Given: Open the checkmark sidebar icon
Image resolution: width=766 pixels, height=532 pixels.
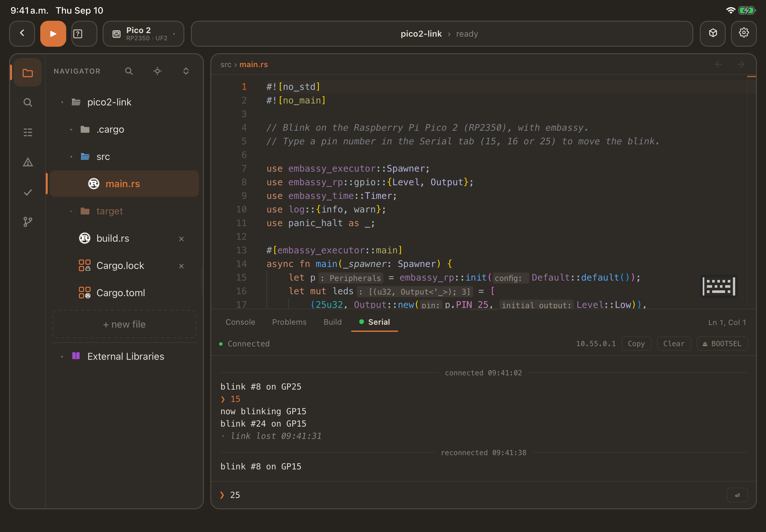Looking at the screenshot, I should pos(28,192).
